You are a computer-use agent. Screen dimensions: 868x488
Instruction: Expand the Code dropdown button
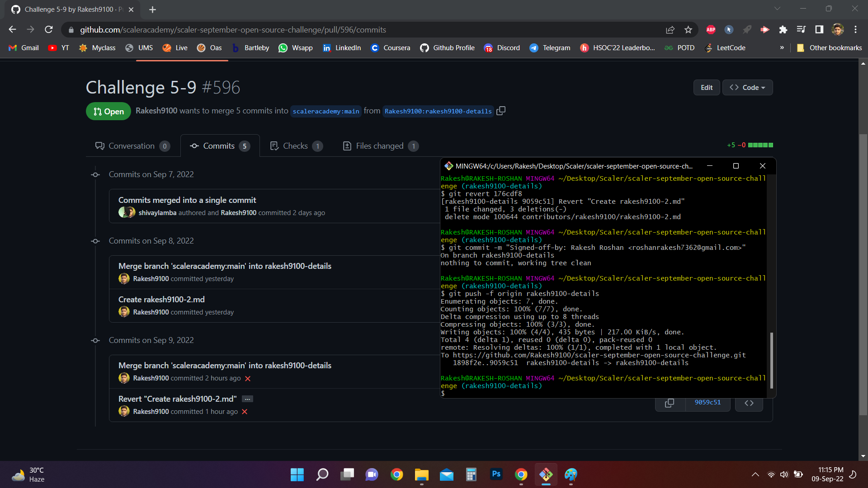tap(747, 88)
